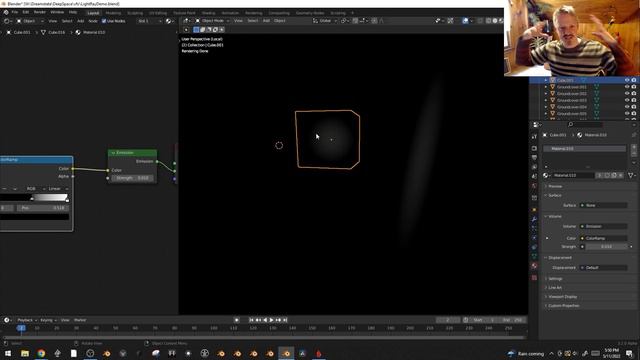The image size is (640, 360).
Task: Add a new material slot with plus
Action: point(633,147)
